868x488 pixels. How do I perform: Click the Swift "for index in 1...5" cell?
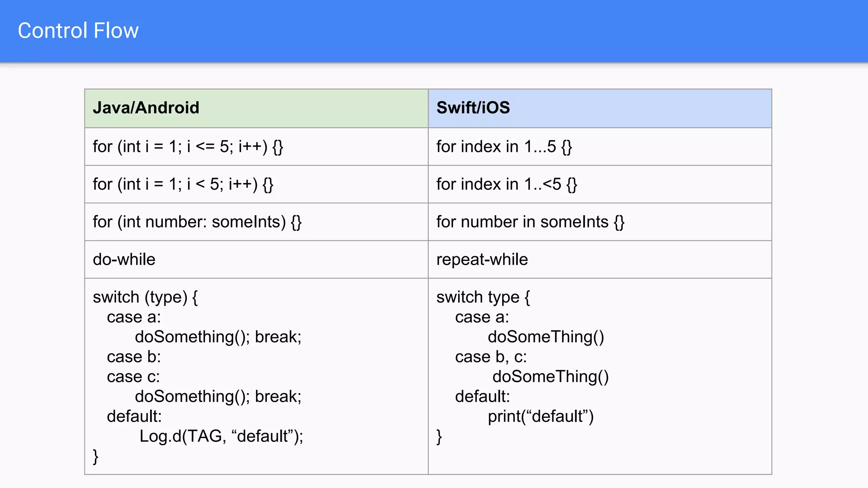click(x=504, y=147)
